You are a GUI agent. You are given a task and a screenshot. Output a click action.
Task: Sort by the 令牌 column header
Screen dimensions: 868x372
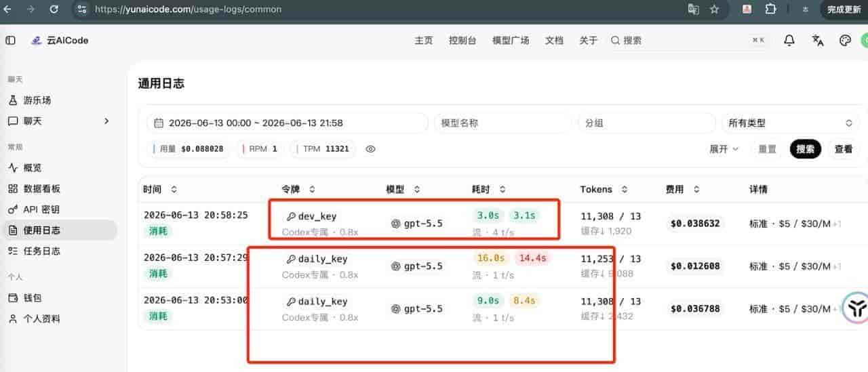tap(298, 190)
